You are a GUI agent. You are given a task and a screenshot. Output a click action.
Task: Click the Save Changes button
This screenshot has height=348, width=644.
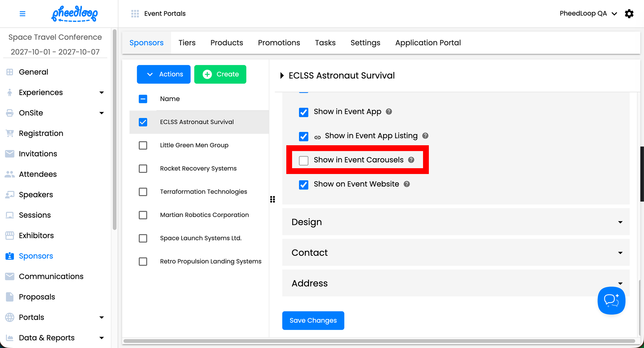(313, 320)
